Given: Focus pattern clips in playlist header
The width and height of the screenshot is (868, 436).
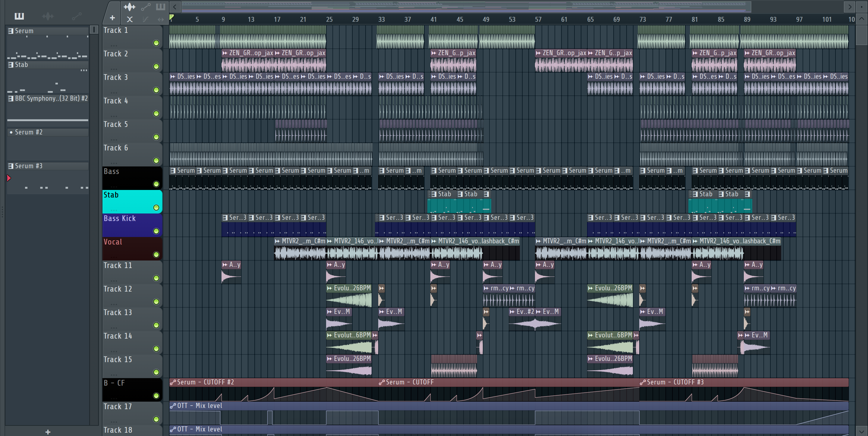Looking at the screenshot, I should point(161,7).
